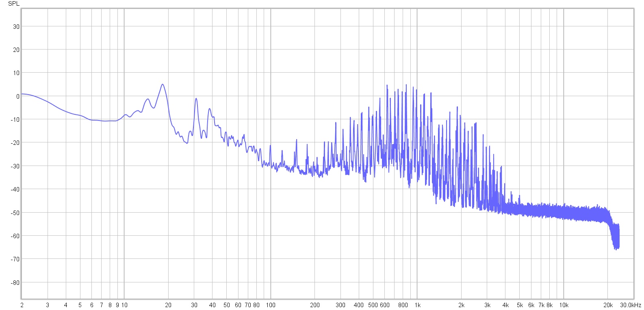The height and width of the screenshot is (310, 644).
Task: Select the 300 frequency axis label
Action: pos(340,305)
